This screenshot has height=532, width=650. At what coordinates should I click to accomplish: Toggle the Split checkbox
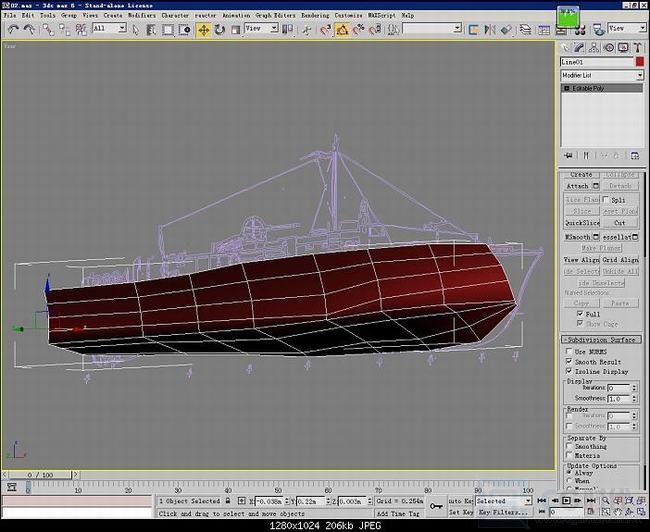tap(605, 199)
